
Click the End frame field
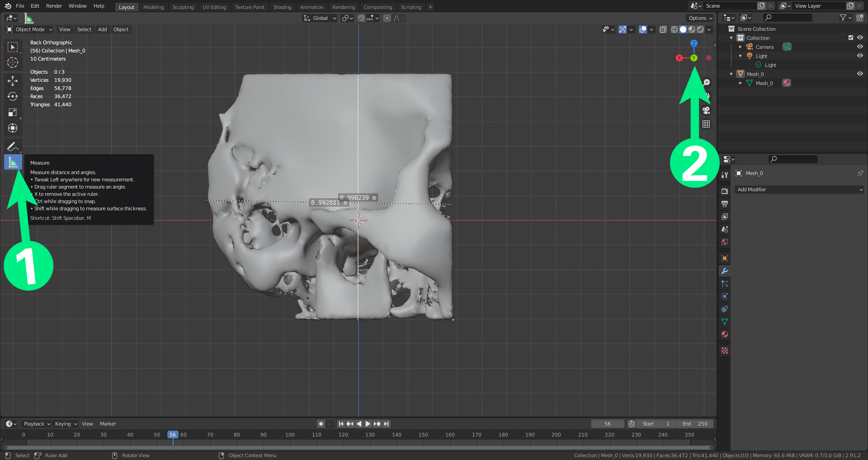pos(695,424)
